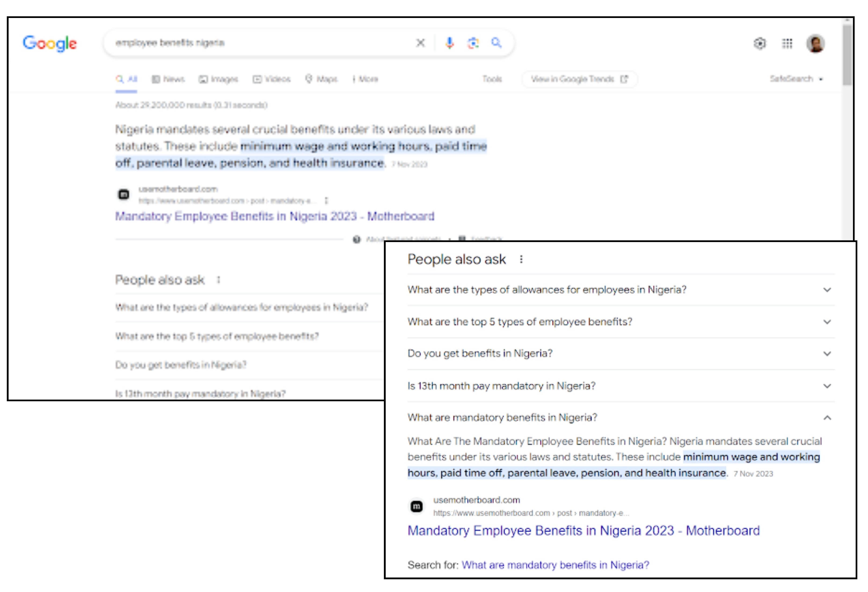Open the Tools options
This screenshot has height=592, width=868.
point(492,79)
